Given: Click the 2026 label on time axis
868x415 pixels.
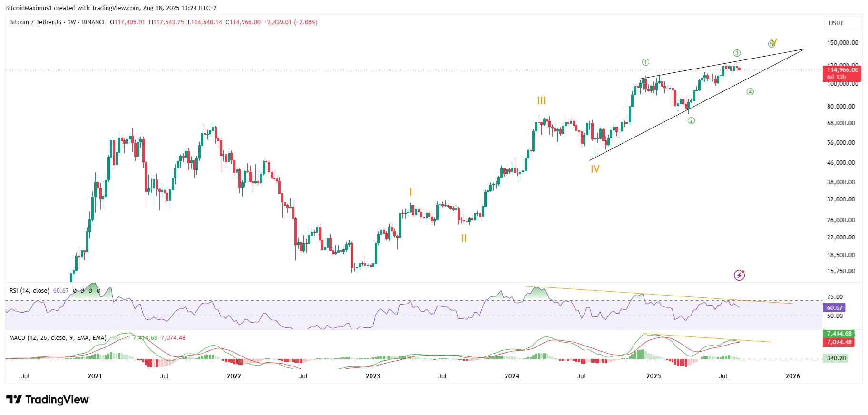Looking at the screenshot, I should click(792, 376).
